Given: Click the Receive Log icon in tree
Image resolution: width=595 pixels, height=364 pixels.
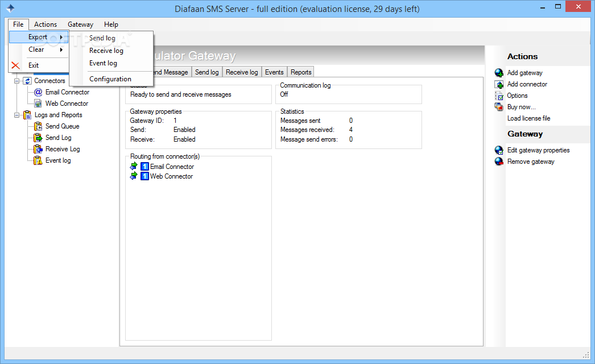Looking at the screenshot, I should point(38,149).
